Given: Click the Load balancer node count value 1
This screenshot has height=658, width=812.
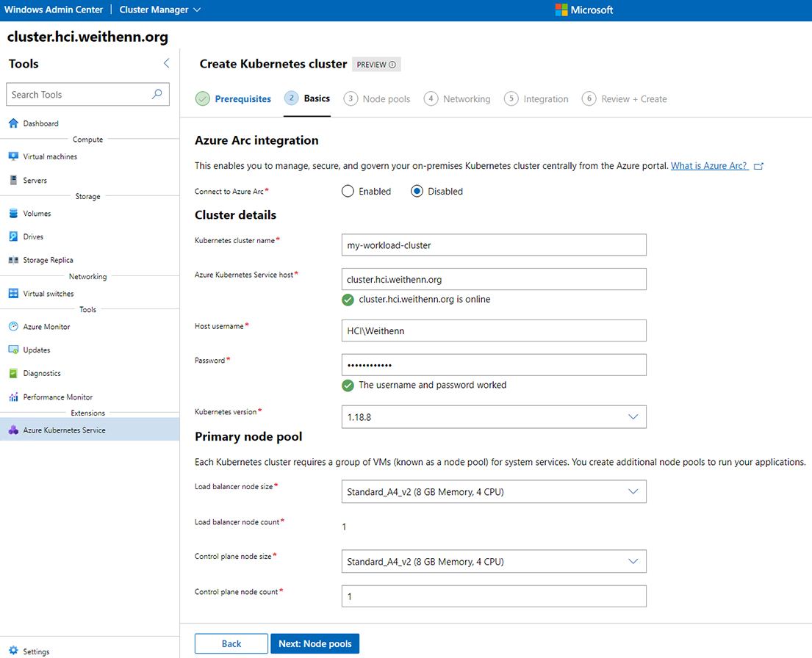Looking at the screenshot, I should click(344, 527).
